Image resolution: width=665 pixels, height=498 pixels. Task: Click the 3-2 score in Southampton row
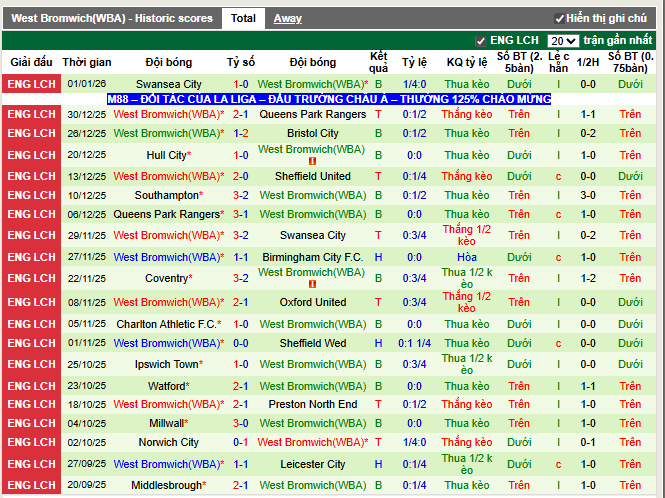pyautogui.click(x=240, y=195)
